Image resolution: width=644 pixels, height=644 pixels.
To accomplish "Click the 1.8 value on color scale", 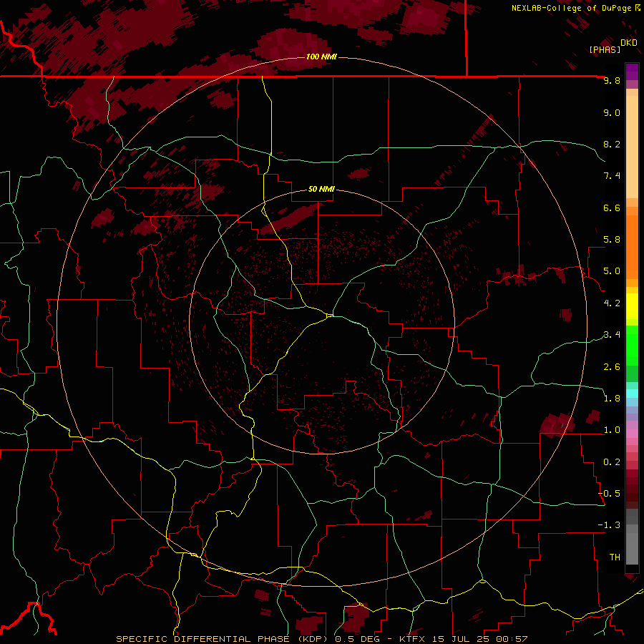I will 612,399.
